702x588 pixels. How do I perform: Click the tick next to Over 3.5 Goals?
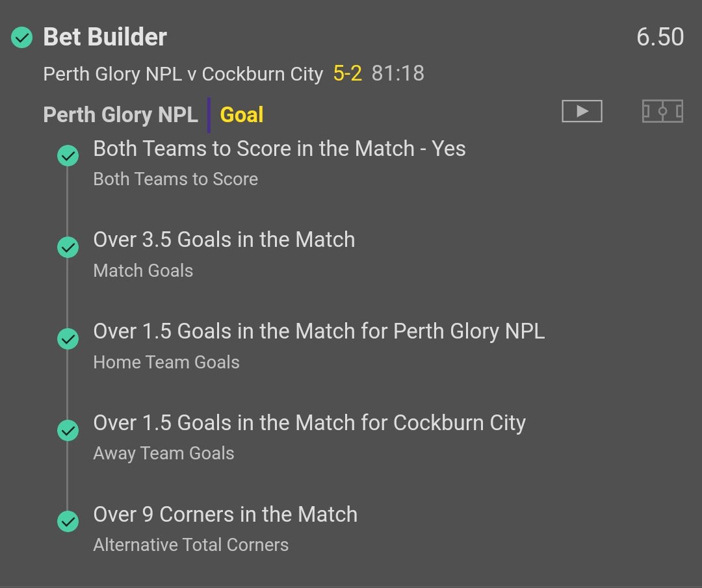(x=68, y=248)
